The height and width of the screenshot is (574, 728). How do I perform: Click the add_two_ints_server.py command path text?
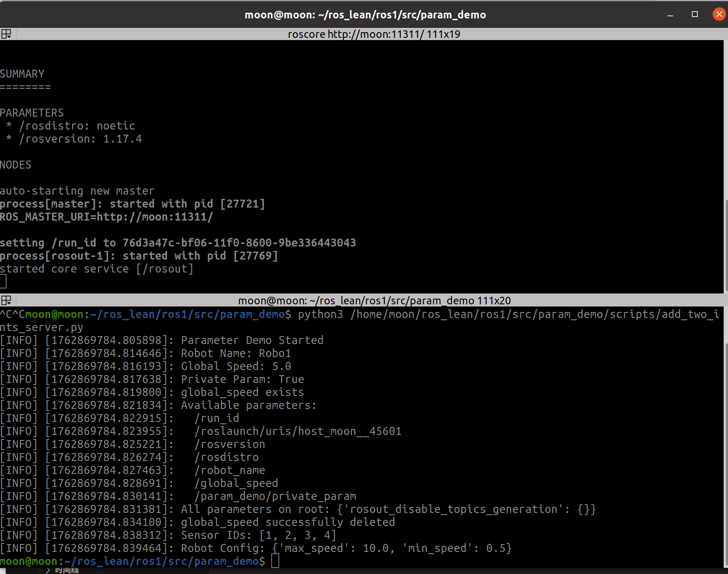[x=535, y=314]
